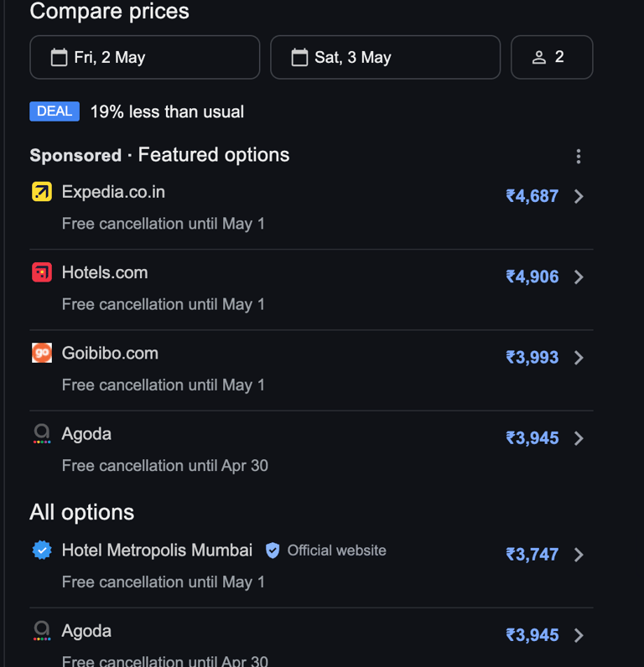Click the blue DEAL badge
This screenshot has width=644, height=667.
tap(55, 111)
